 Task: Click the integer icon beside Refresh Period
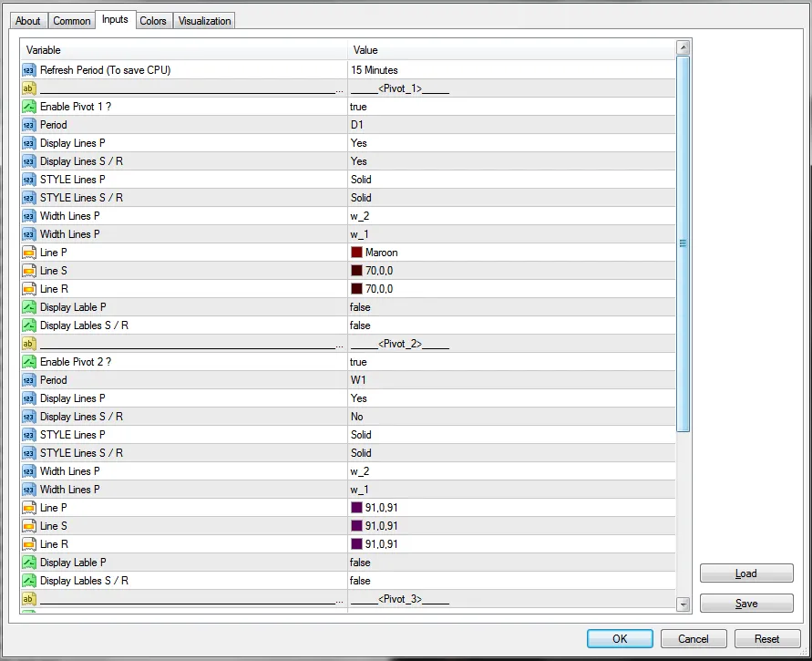point(29,70)
